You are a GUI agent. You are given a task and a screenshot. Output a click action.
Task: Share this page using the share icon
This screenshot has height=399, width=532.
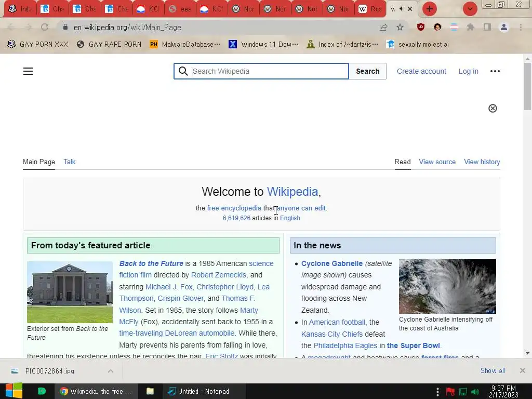383,27
